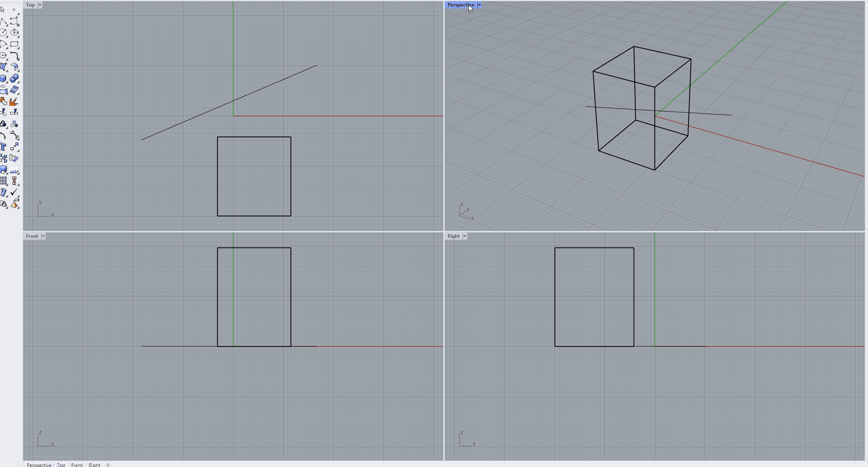The width and height of the screenshot is (868, 467).
Task: Select the Split tool
Action: pos(14,112)
